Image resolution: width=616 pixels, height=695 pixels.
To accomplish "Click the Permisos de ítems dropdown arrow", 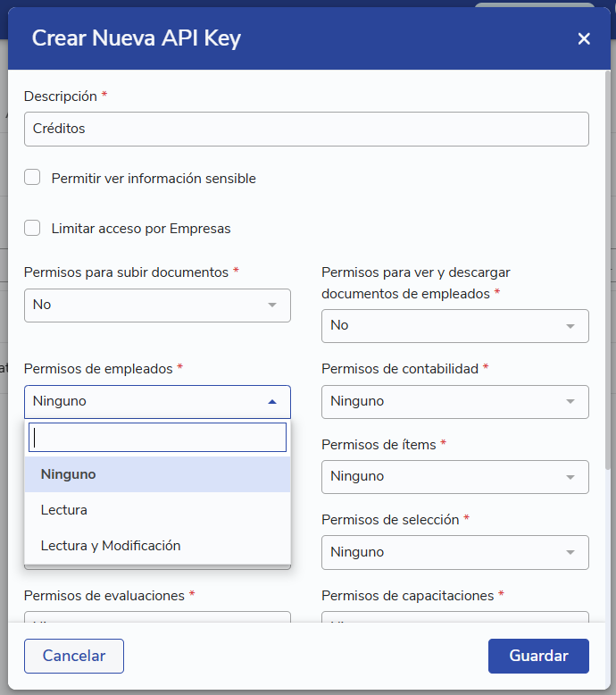I will 570,477.
